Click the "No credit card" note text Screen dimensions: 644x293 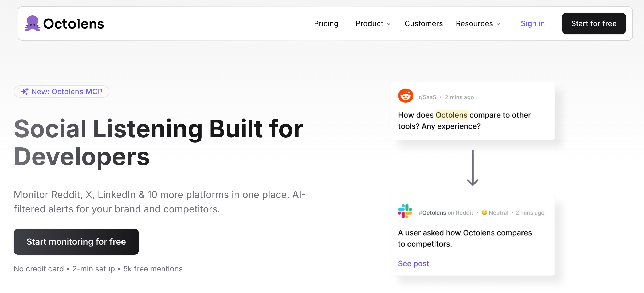pos(39,269)
